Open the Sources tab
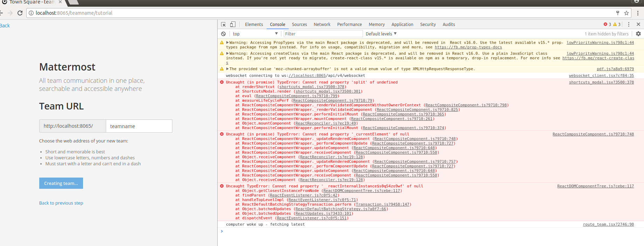 point(300,24)
